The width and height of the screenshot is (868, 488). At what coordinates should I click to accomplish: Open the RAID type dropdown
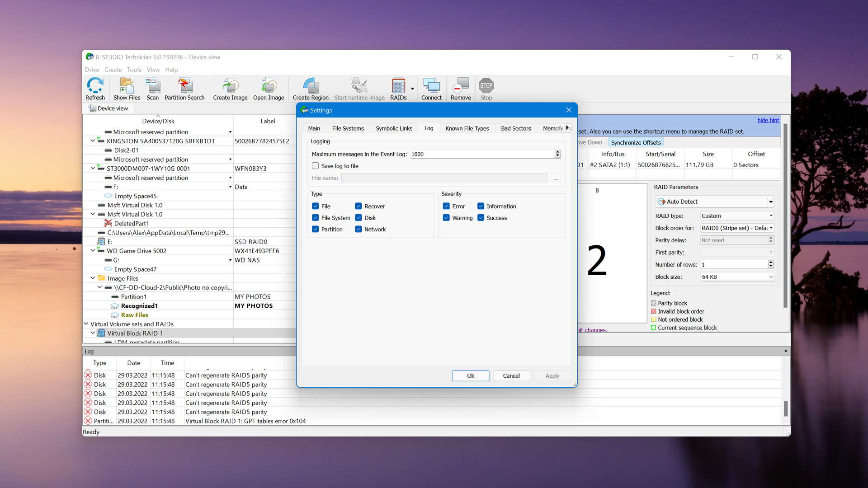771,216
